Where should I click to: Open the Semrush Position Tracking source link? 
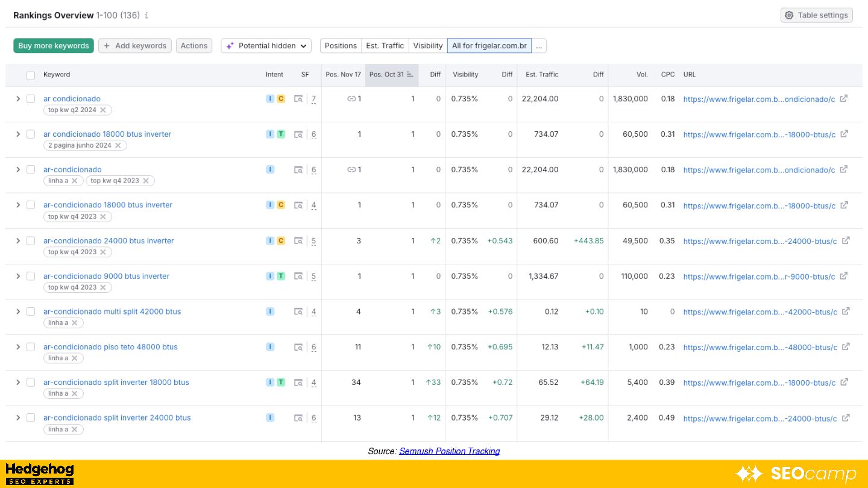coord(449,451)
